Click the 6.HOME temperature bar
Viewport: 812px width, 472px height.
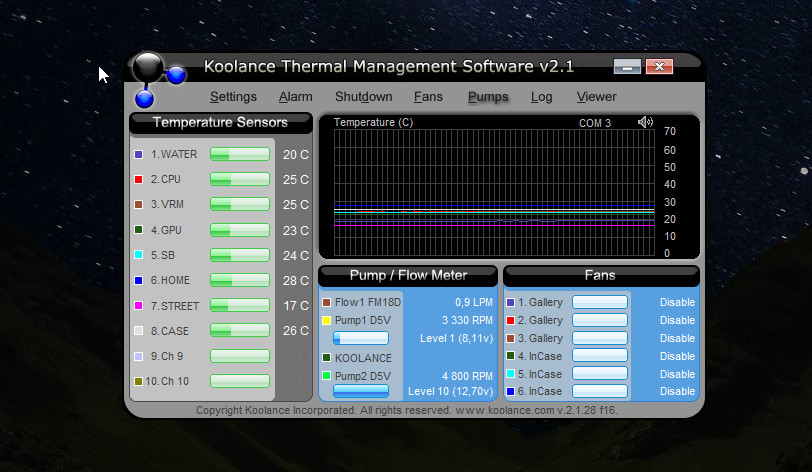click(240, 280)
